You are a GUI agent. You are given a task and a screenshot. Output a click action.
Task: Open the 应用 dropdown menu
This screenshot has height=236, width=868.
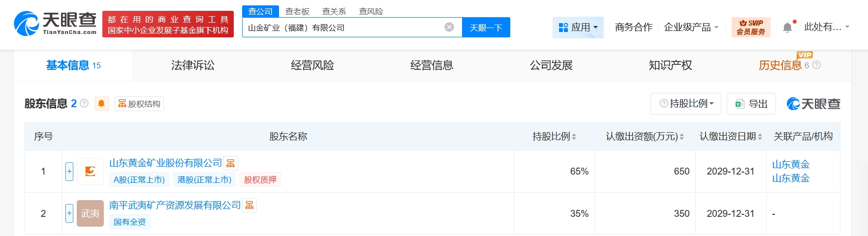click(x=578, y=28)
